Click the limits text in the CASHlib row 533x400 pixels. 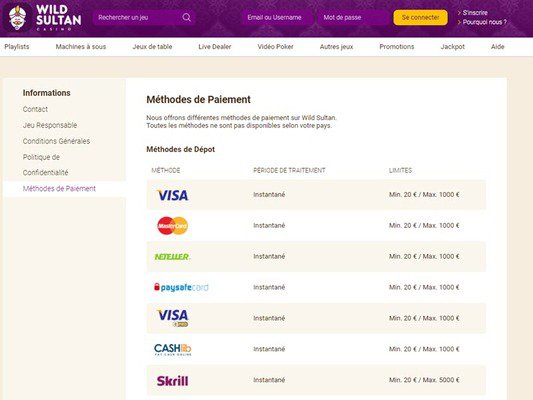pos(424,349)
